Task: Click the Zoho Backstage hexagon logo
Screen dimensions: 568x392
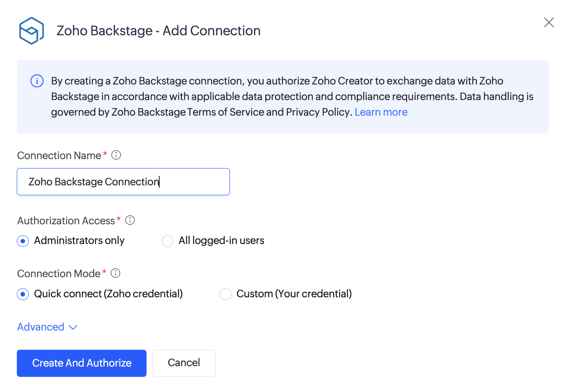Action: point(31,31)
